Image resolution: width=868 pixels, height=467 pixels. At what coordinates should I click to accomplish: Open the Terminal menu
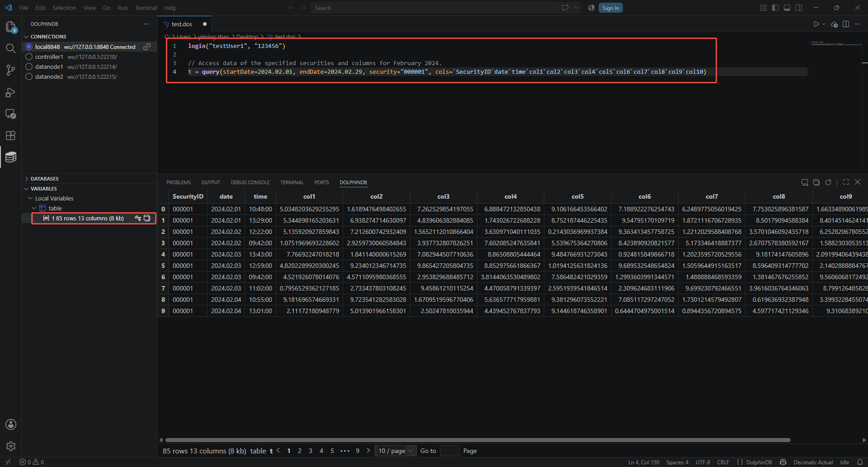146,8
